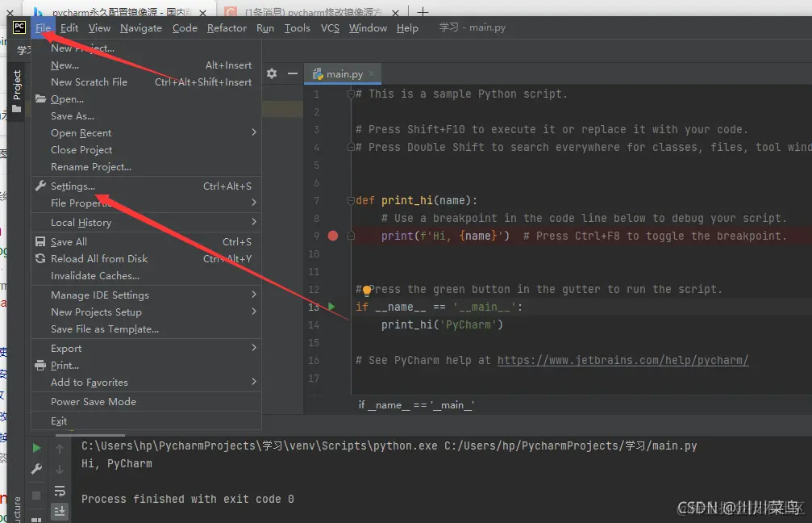Open the jetbrains.com help link
The width and height of the screenshot is (812, 523).
pos(623,360)
